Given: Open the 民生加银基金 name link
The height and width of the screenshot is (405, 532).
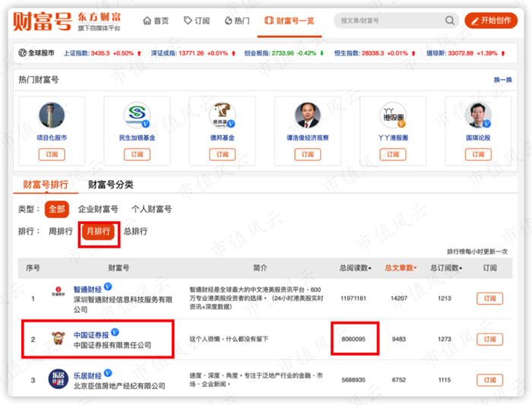Looking at the screenshot, I should point(137,138).
